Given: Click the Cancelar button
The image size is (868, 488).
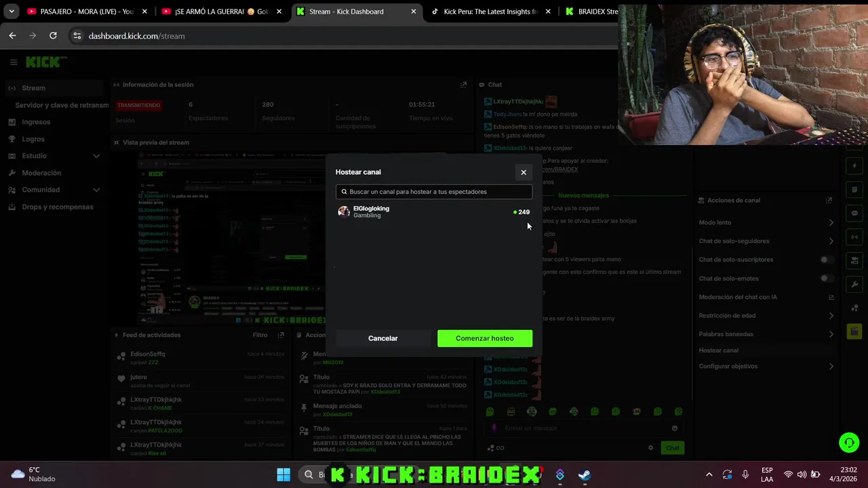Looking at the screenshot, I should pyautogui.click(x=383, y=338).
